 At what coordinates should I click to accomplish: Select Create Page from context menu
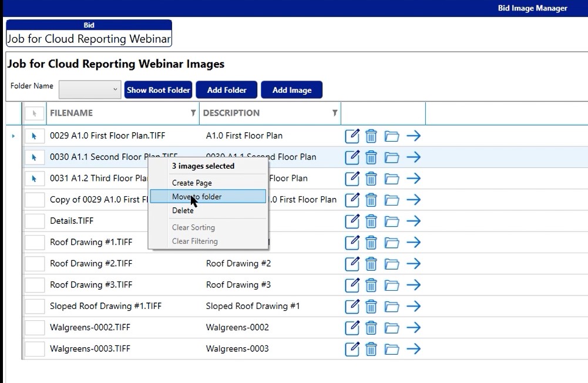(192, 183)
